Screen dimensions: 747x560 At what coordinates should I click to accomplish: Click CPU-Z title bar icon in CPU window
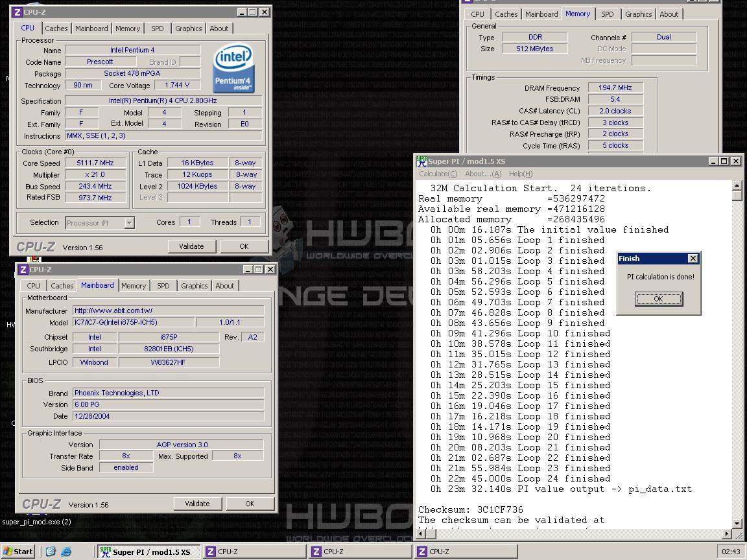[x=17, y=12]
